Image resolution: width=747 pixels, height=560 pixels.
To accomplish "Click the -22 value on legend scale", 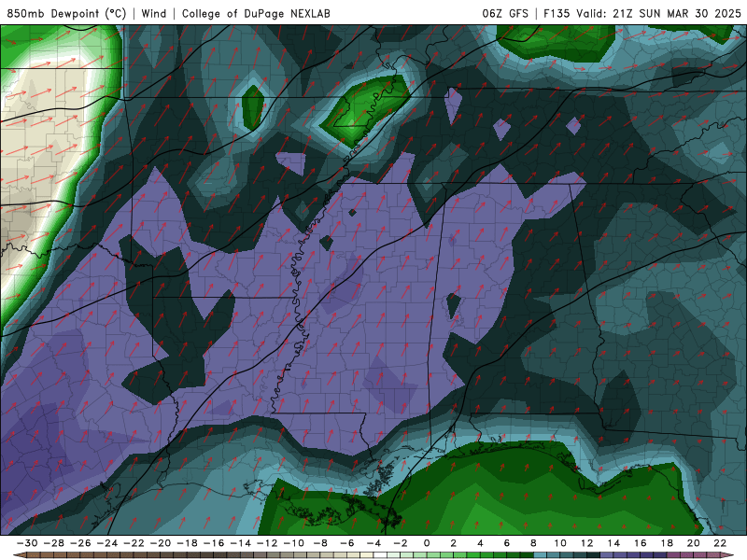I will [x=134, y=543].
